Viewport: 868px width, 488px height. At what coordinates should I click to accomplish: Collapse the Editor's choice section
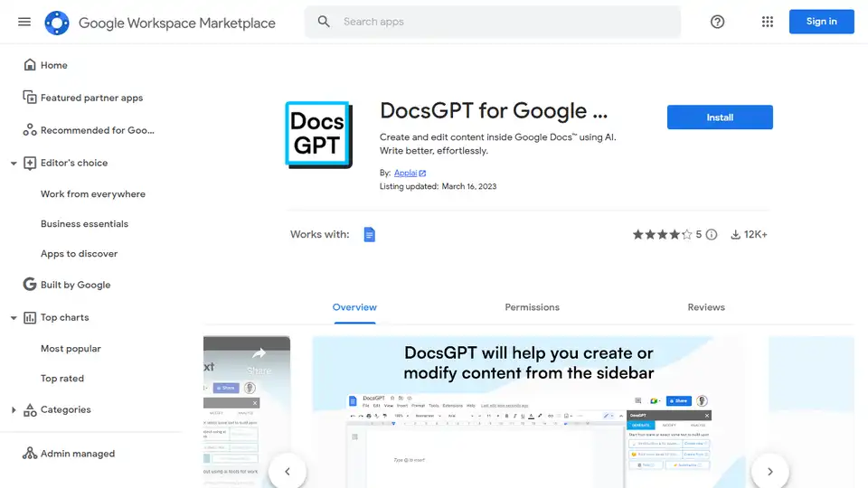pos(14,164)
